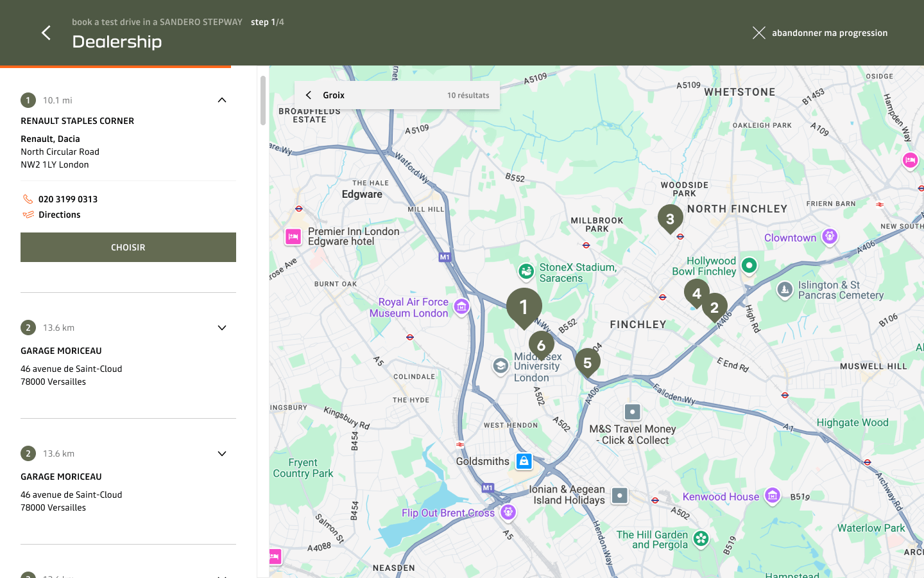Screen dimensions: 924x578
Task: Click Kenwood House icon
Action: 773,496
